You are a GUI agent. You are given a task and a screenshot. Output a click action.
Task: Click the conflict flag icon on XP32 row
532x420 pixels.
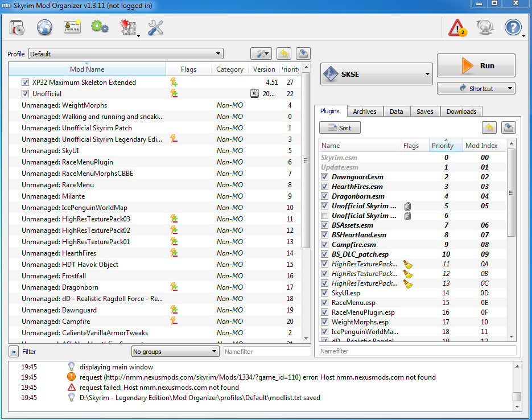174,82
